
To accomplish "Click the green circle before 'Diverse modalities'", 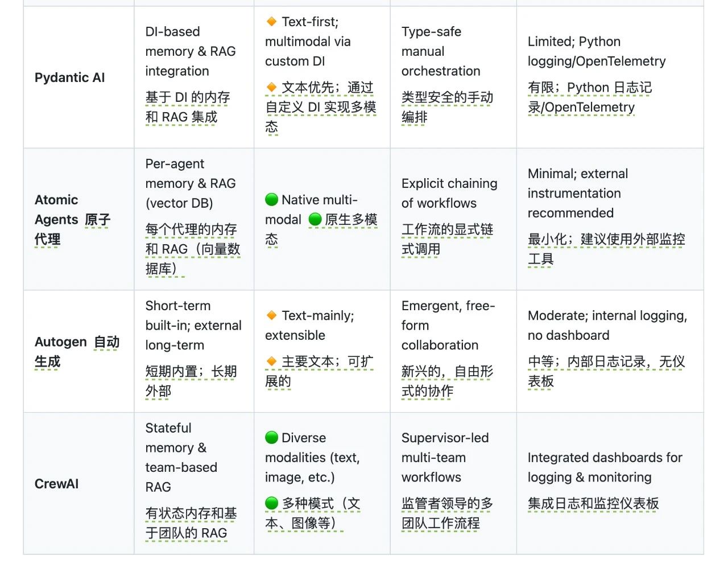I will pyautogui.click(x=271, y=438).
